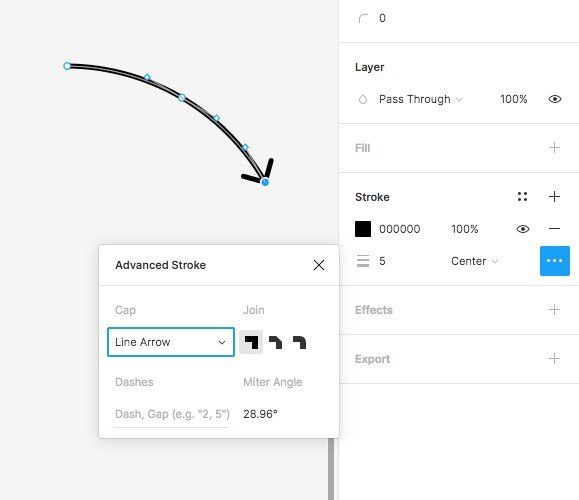
Task: Click the Dashes input field
Action: (x=172, y=414)
